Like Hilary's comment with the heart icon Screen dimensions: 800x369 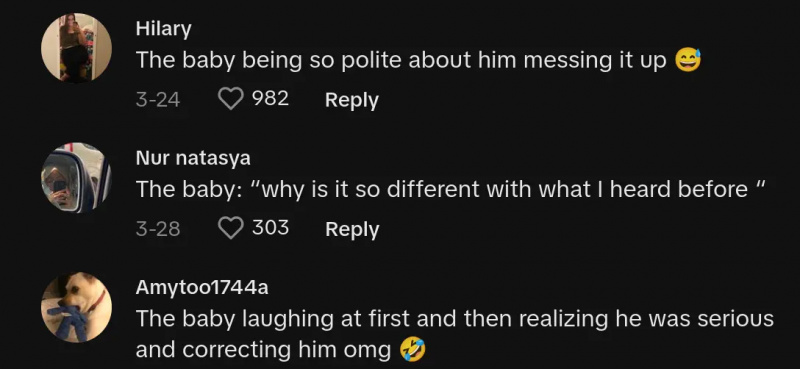231,99
